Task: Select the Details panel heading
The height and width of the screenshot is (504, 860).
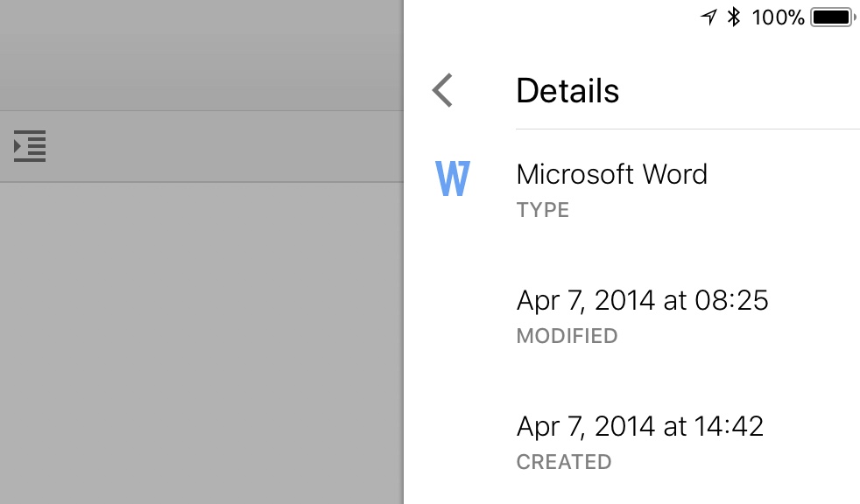Action: click(567, 90)
